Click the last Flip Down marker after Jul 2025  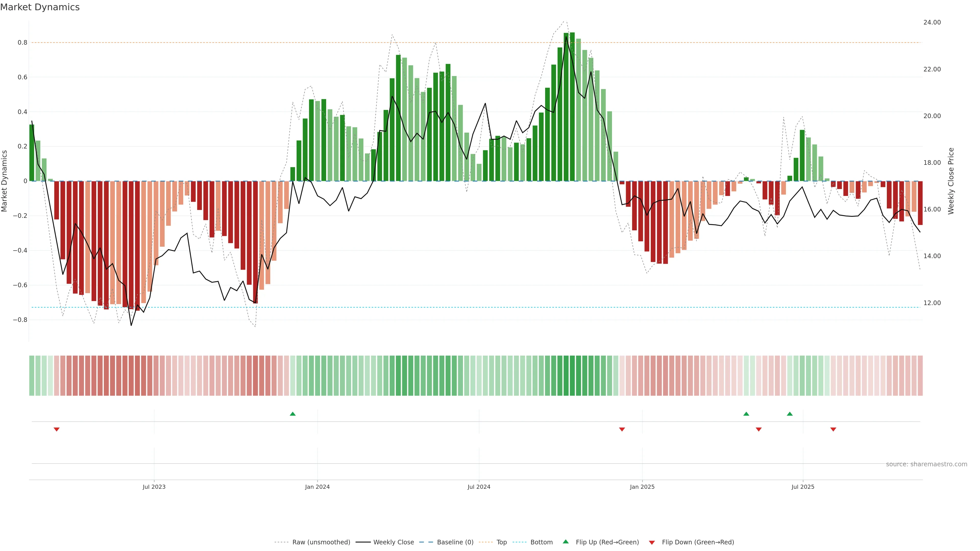(833, 429)
